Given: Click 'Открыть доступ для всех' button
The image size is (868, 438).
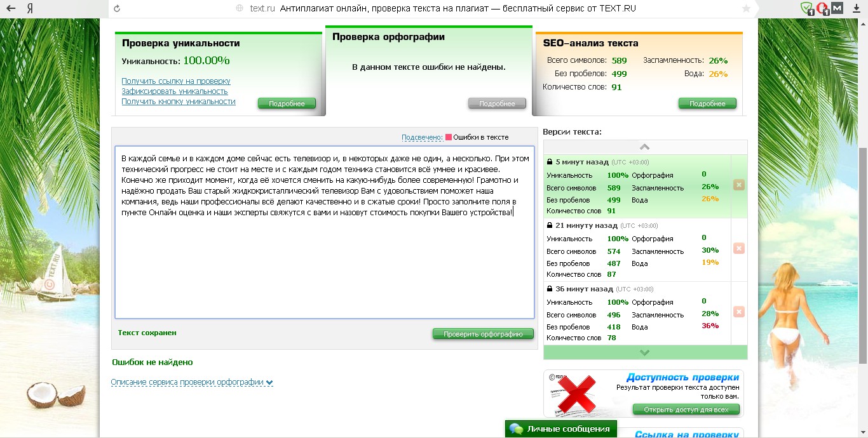Looking at the screenshot, I should (686, 409).
